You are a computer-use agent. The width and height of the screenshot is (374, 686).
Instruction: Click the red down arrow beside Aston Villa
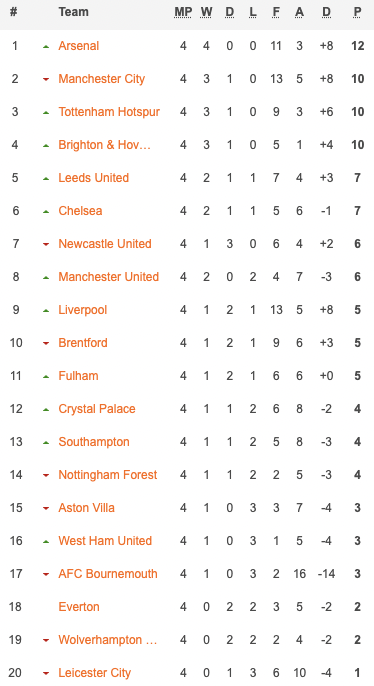pos(46,509)
